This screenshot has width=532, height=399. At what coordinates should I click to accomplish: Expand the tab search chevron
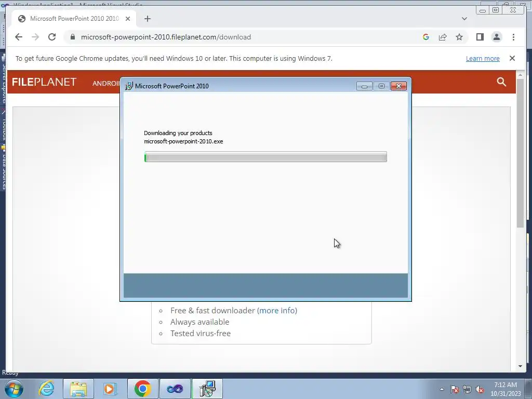464,19
